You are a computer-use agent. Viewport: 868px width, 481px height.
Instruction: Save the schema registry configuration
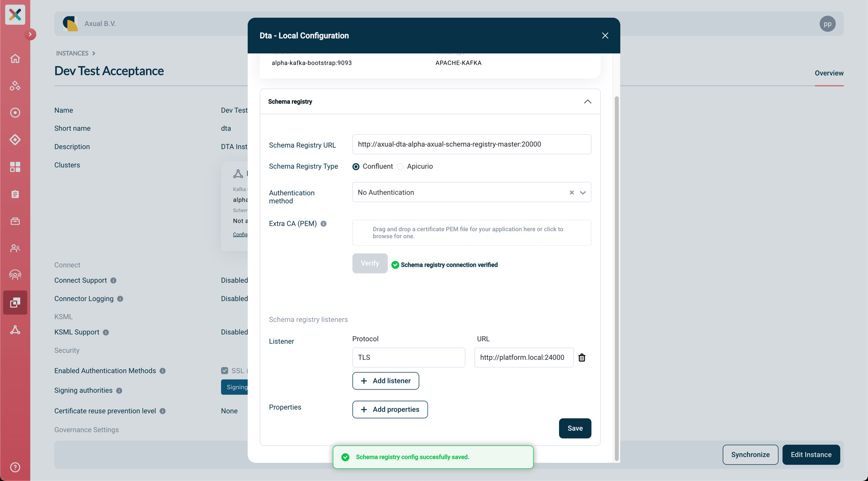[575, 428]
